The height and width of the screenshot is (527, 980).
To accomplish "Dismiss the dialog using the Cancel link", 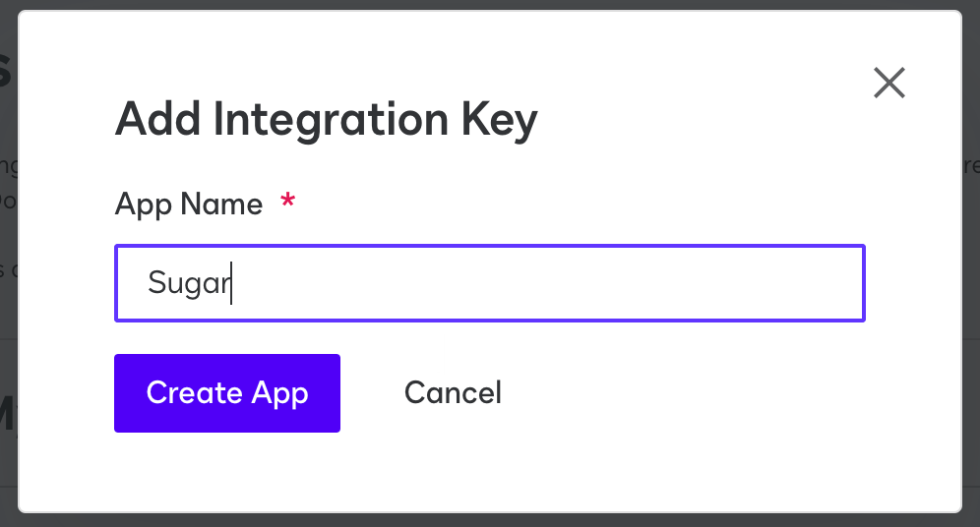I will (453, 392).
